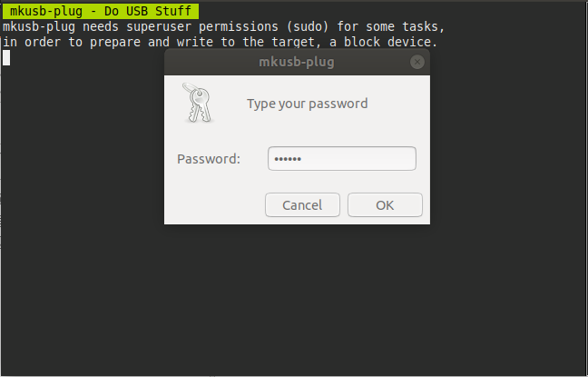Focus the Password input field
Screen dimensions: 588x377
342,159
